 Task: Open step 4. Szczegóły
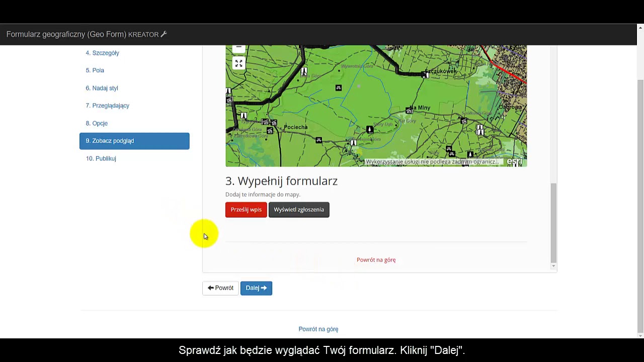pyautogui.click(x=102, y=53)
